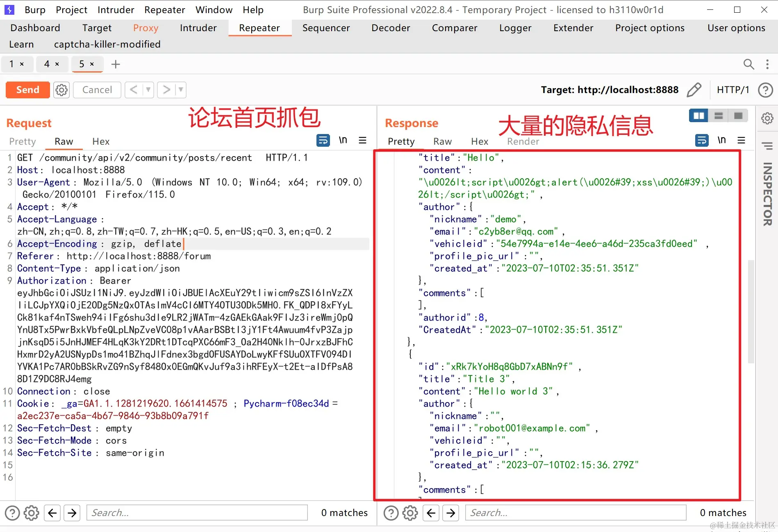Open the Help menu
The image size is (778, 532).
(253, 10)
